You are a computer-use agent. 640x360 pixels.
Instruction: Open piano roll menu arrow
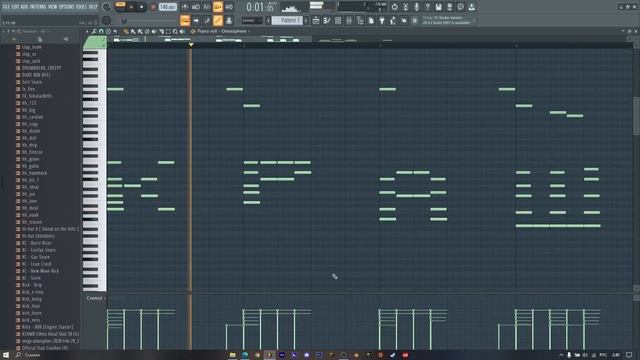pos(87,31)
